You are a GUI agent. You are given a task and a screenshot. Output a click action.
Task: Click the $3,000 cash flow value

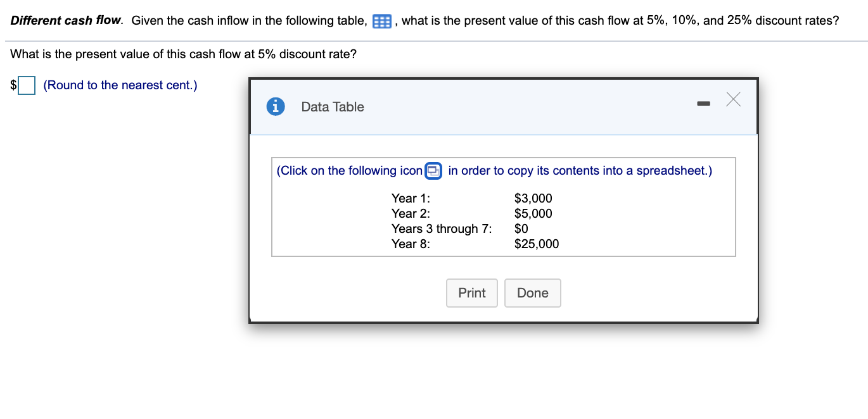pyautogui.click(x=533, y=198)
